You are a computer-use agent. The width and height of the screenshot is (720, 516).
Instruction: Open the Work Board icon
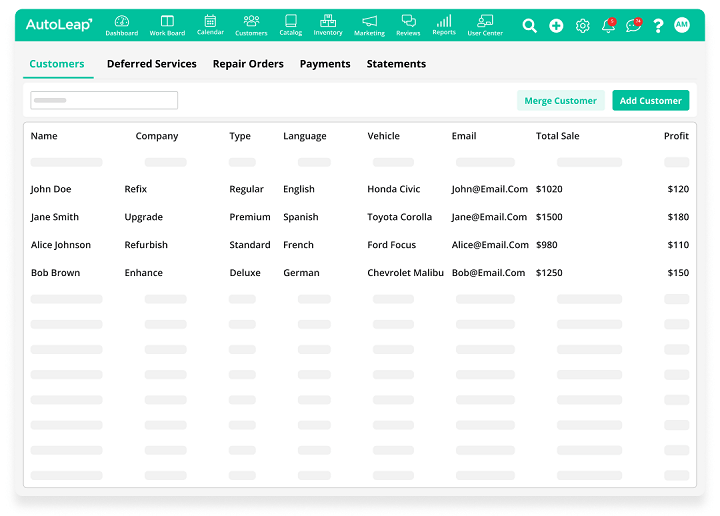(x=167, y=21)
